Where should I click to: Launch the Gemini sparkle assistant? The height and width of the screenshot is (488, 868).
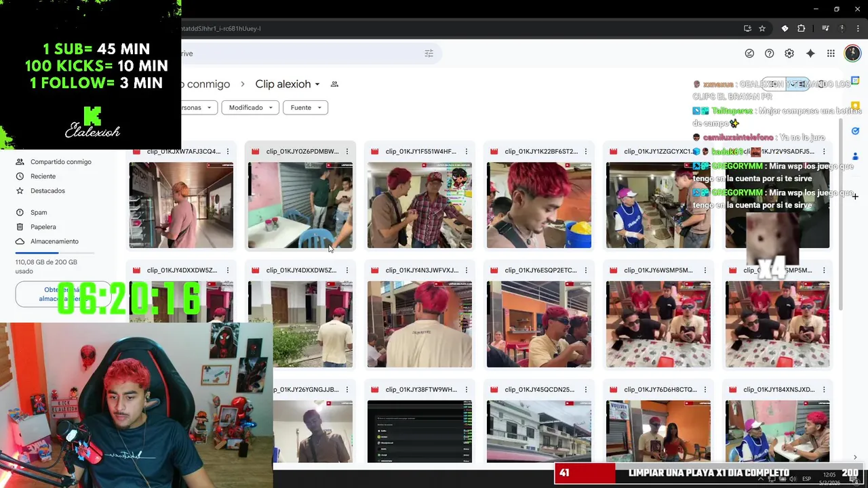coord(810,54)
